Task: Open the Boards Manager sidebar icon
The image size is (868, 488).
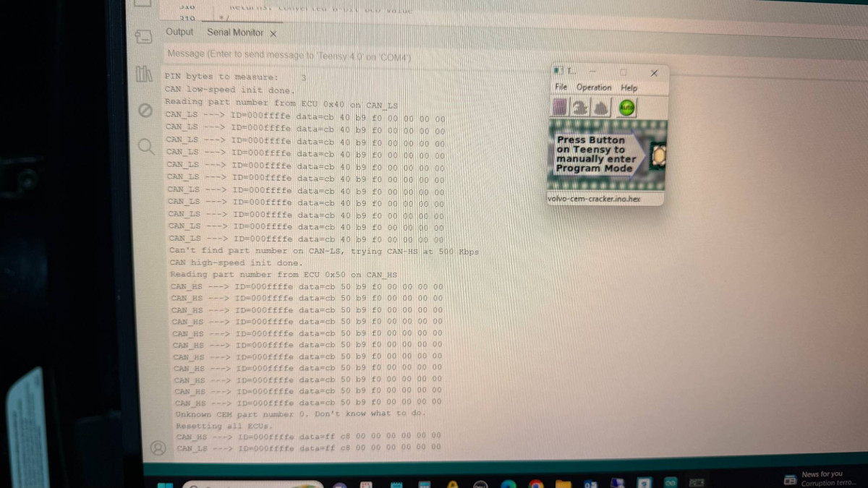Action: click(x=143, y=36)
